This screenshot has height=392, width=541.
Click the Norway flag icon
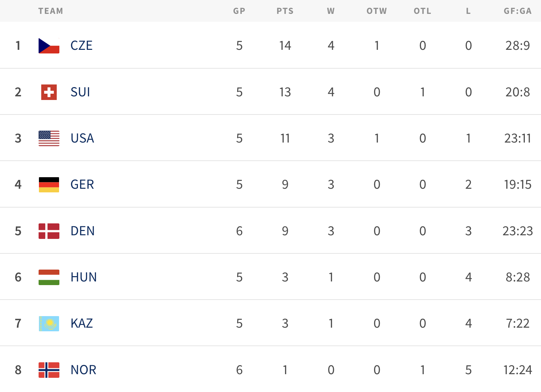pyautogui.click(x=49, y=370)
